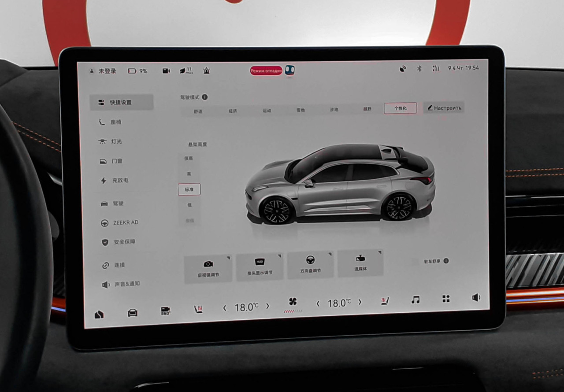The height and width of the screenshot is (392, 564).
Task: Open the apps grid icon
Action: pyautogui.click(x=446, y=299)
